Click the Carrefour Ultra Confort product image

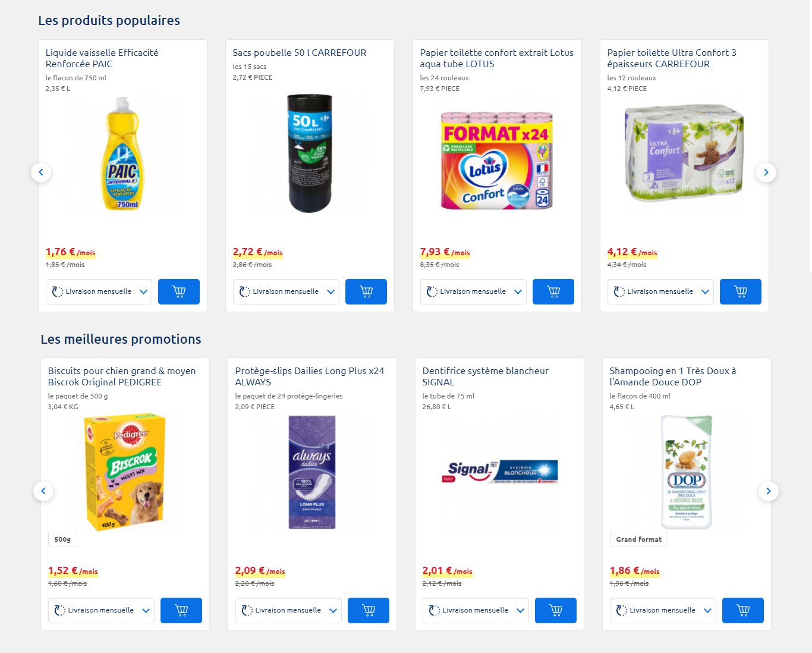coord(684,155)
